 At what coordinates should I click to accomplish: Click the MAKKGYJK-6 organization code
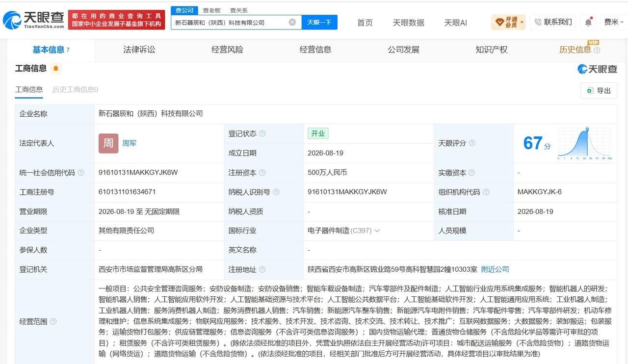click(540, 192)
